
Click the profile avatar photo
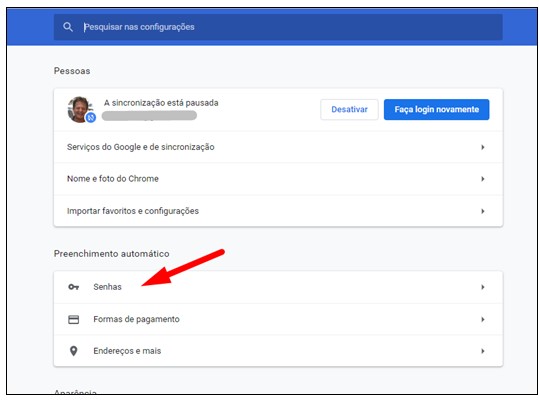point(80,109)
